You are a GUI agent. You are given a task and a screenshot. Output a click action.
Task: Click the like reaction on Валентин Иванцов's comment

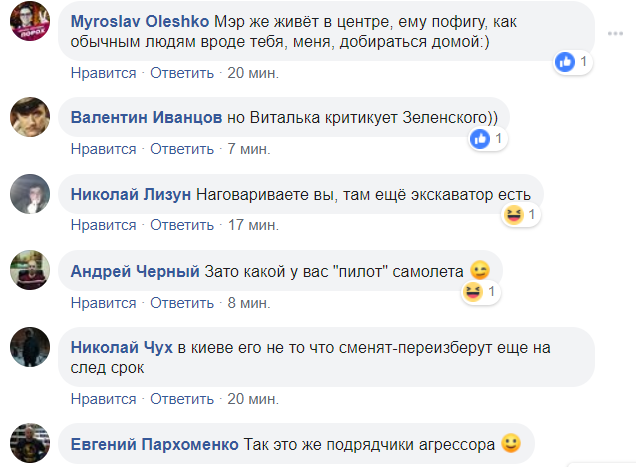pos(482,139)
